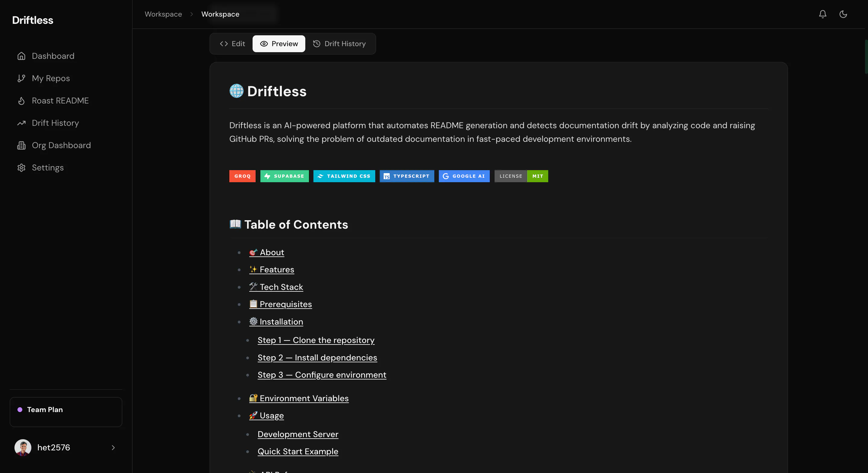Viewport: 868px width, 473px height.
Task: Jump to the Tech Stack section
Action: click(x=276, y=287)
